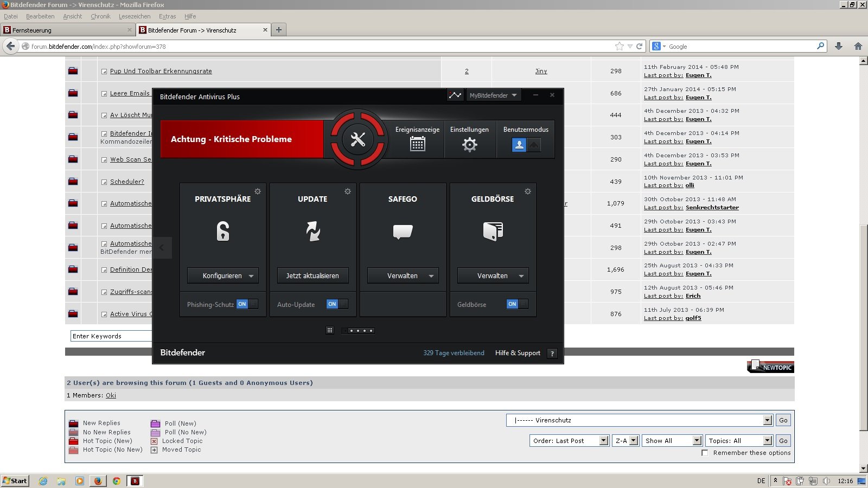Image resolution: width=868 pixels, height=488 pixels.
Task: Open Bearbeiten menu
Action: 40,16
